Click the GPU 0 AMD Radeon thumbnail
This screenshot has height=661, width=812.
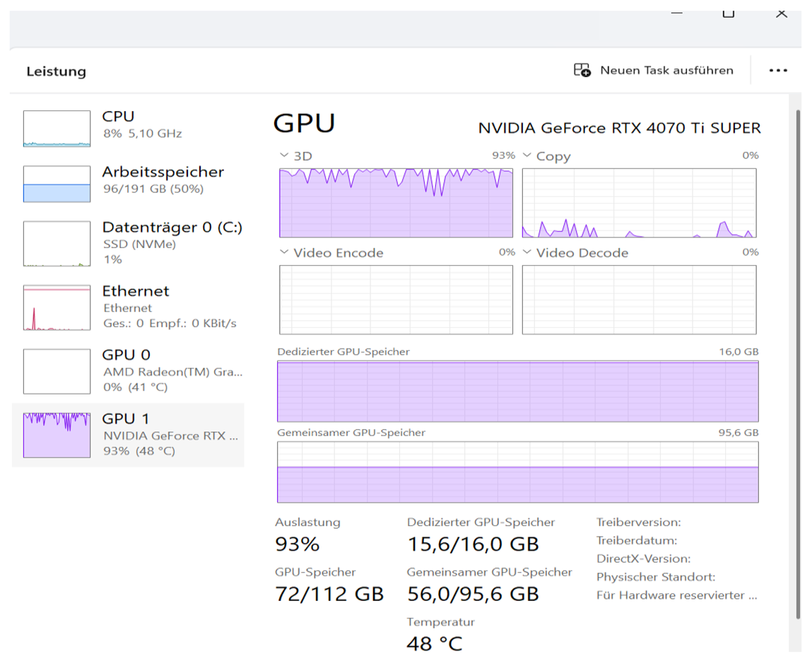click(57, 371)
